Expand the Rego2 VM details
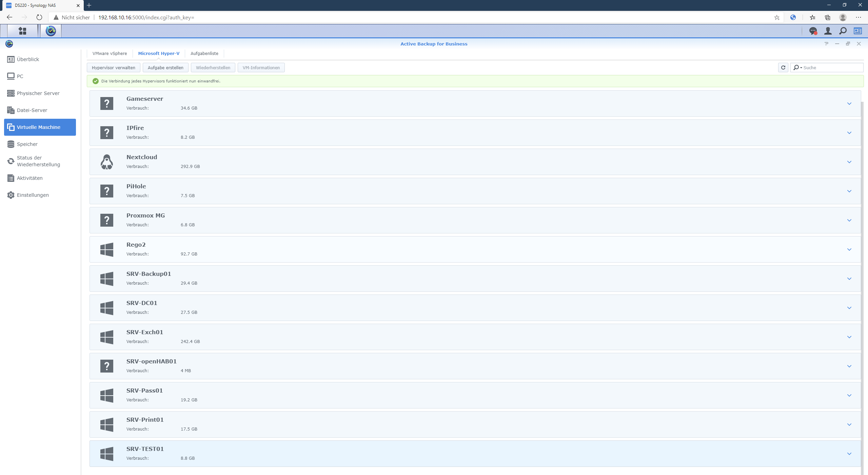 (x=849, y=249)
